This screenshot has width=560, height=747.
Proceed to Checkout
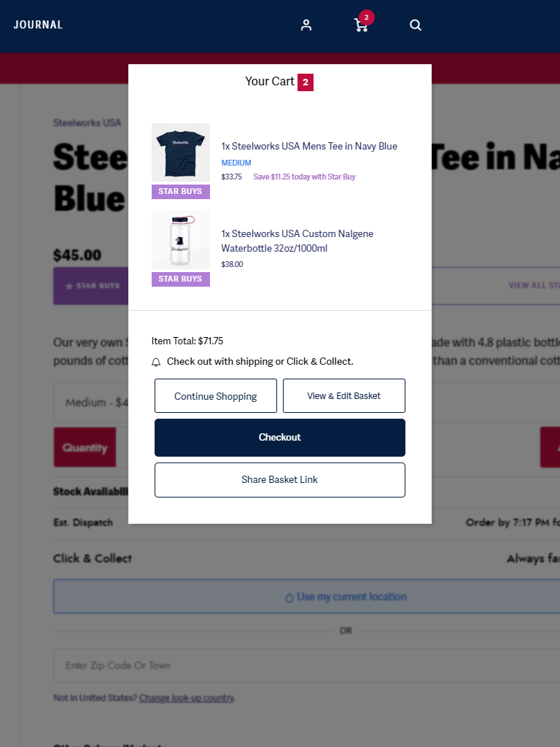[280, 438]
